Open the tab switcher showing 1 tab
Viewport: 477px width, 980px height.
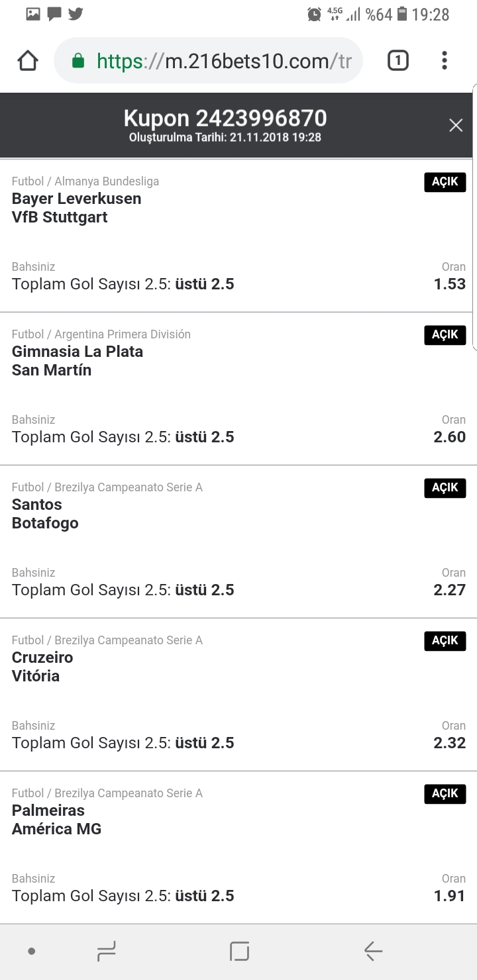coord(397,61)
